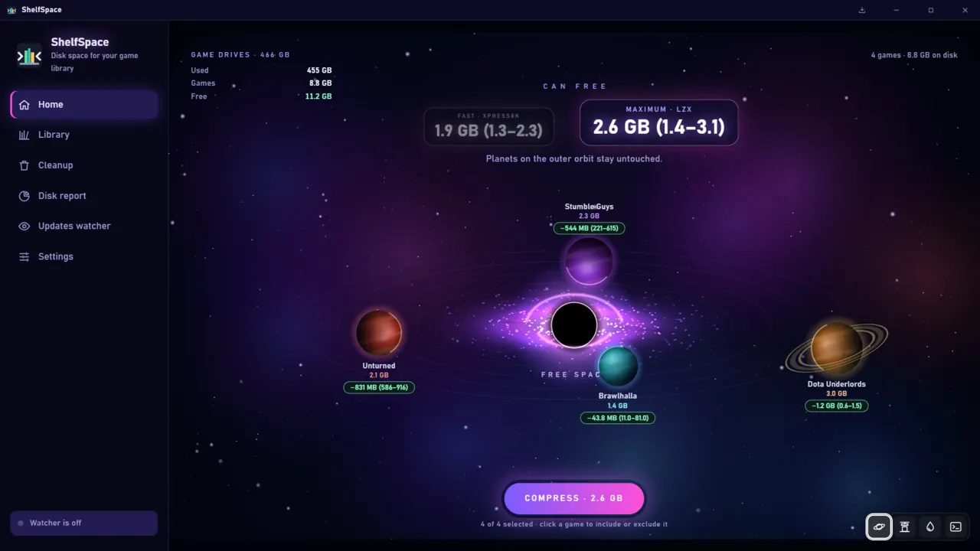Image resolution: width=980 pixels, height=551 pixels.
Task: Click the Free 11.2 GB value
Action: pos(318,96)
